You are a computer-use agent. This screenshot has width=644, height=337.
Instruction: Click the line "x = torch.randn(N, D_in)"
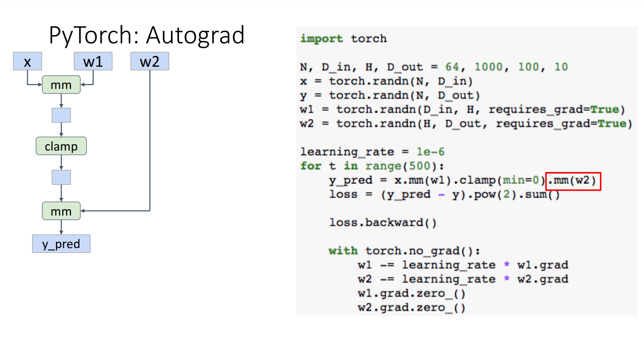tap(386, 81)
